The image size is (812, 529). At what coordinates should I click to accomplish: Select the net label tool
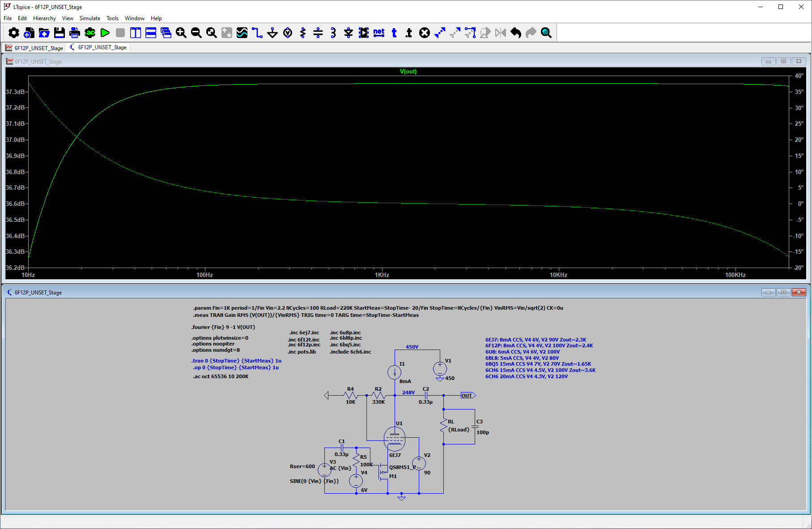379,33
